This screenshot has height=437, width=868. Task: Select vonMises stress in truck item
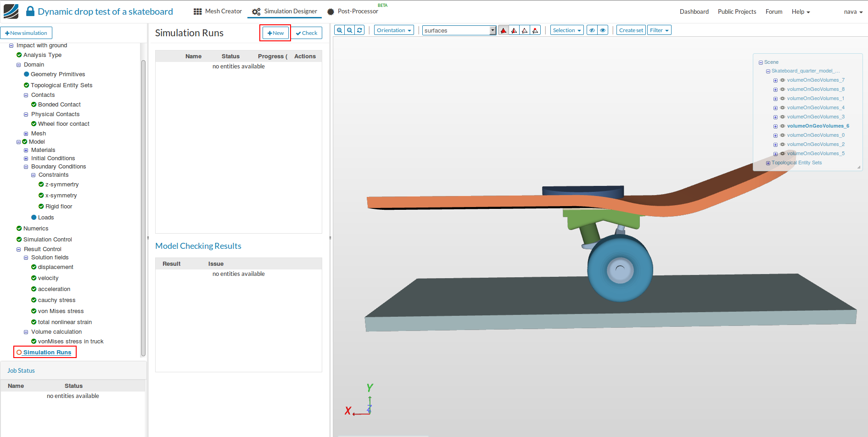point(71,342)
